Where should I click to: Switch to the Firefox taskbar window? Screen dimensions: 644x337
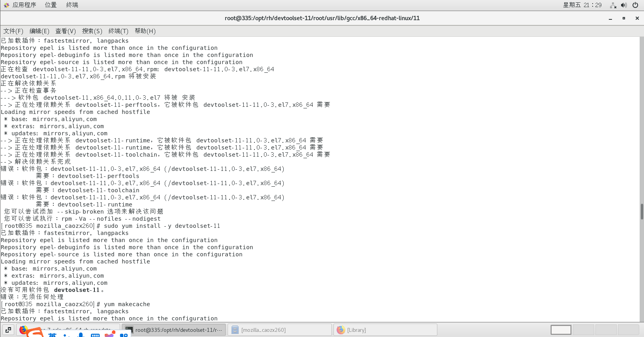pos(68,329)
